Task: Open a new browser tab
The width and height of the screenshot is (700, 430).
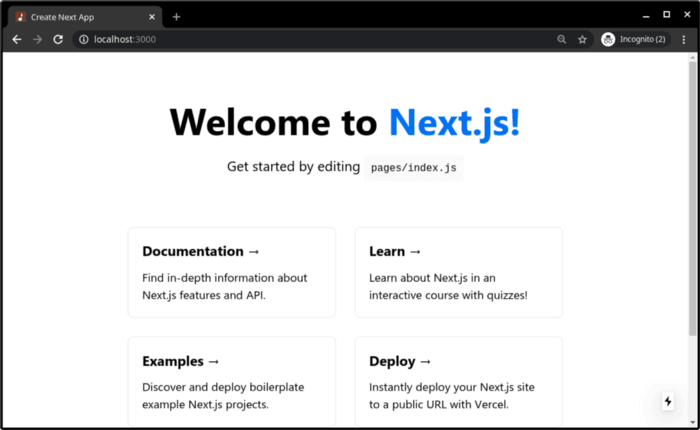Action: pos(176,17)
